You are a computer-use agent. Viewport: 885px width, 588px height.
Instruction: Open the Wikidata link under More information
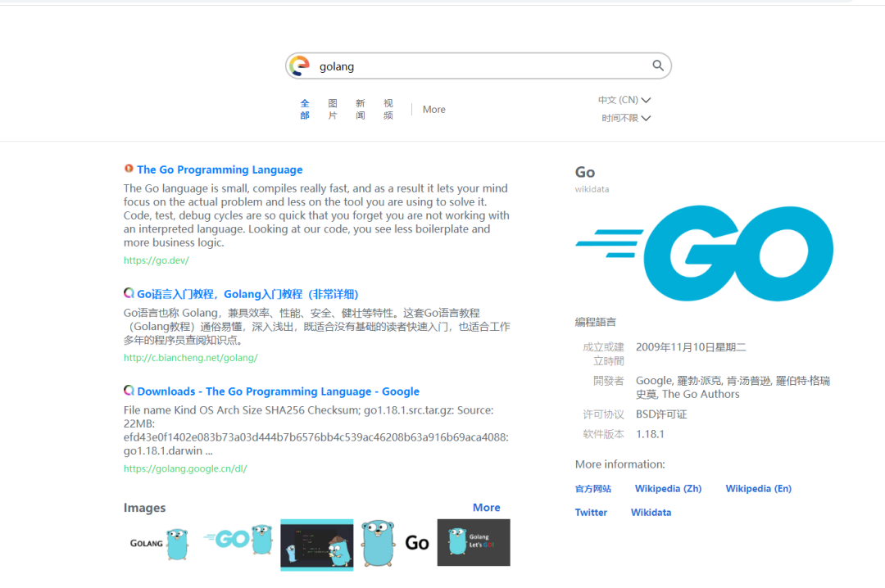point(651,513)
